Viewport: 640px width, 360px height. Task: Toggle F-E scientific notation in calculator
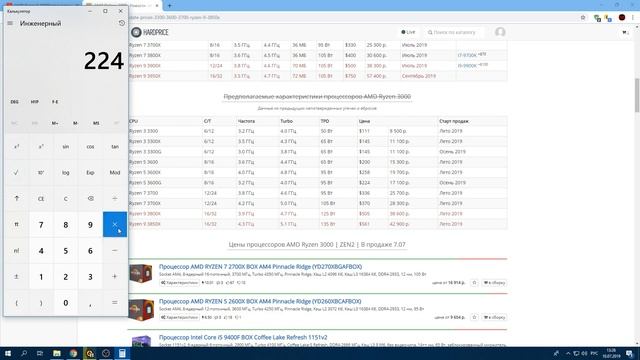pyautogui.click(x=55, y=102)
